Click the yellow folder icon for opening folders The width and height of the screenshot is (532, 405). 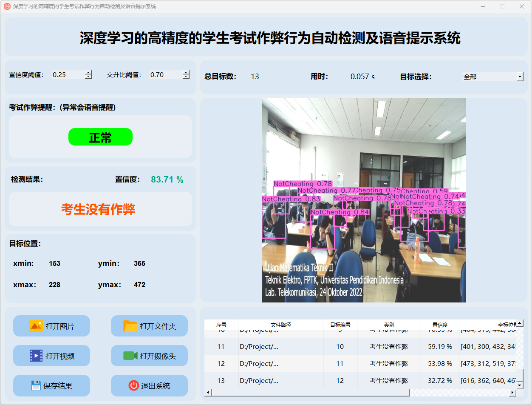130,326
